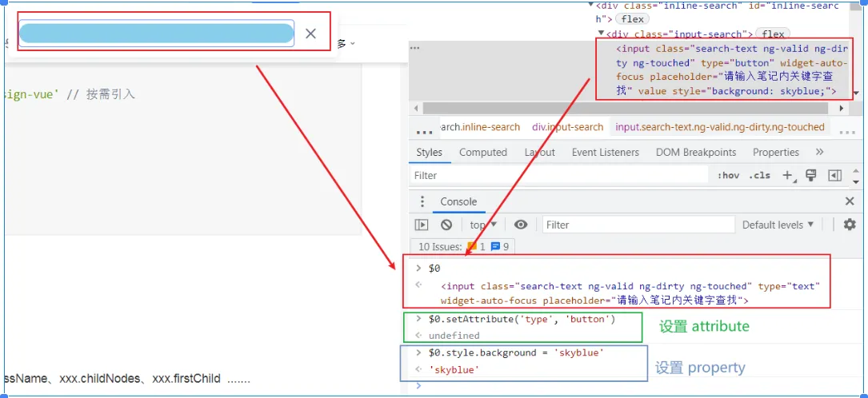868x398 pixels.
Task: Click the 10 Issues button
Action: (x=463, y=246)
